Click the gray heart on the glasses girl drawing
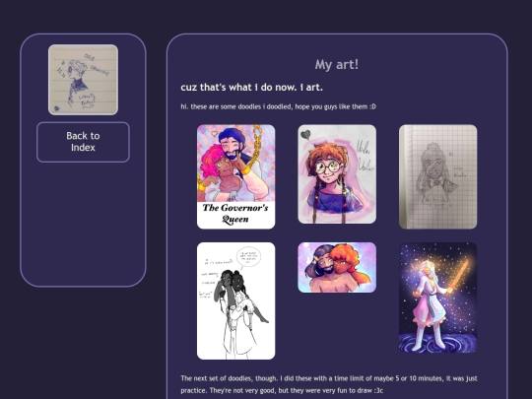This screenshot has width=532, height=399. pos(305,135)
